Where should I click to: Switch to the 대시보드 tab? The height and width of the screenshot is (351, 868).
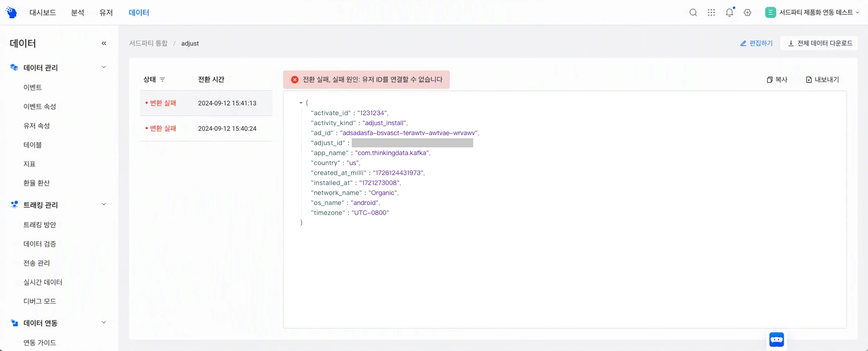pos(43,13)
